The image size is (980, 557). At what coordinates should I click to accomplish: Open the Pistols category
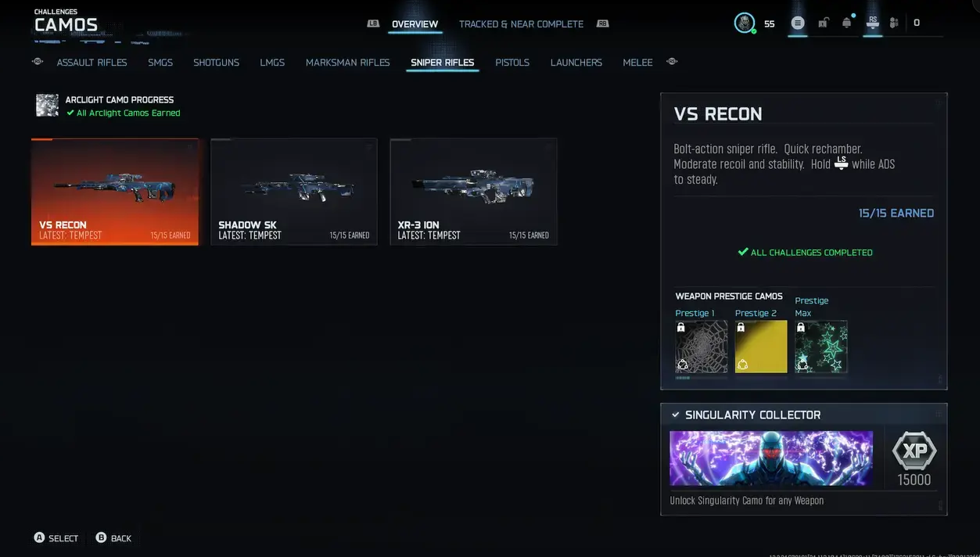coord(512,63)
